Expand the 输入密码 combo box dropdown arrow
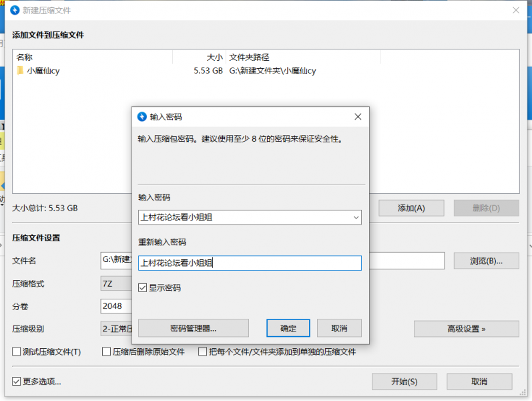This screenshot has width=532, height=401. [x=355, y=217]
